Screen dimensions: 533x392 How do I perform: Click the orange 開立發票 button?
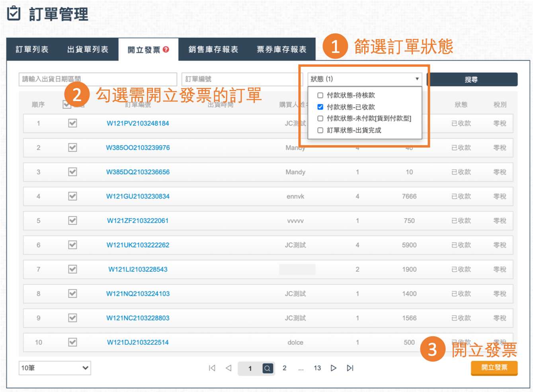[494, 368]
